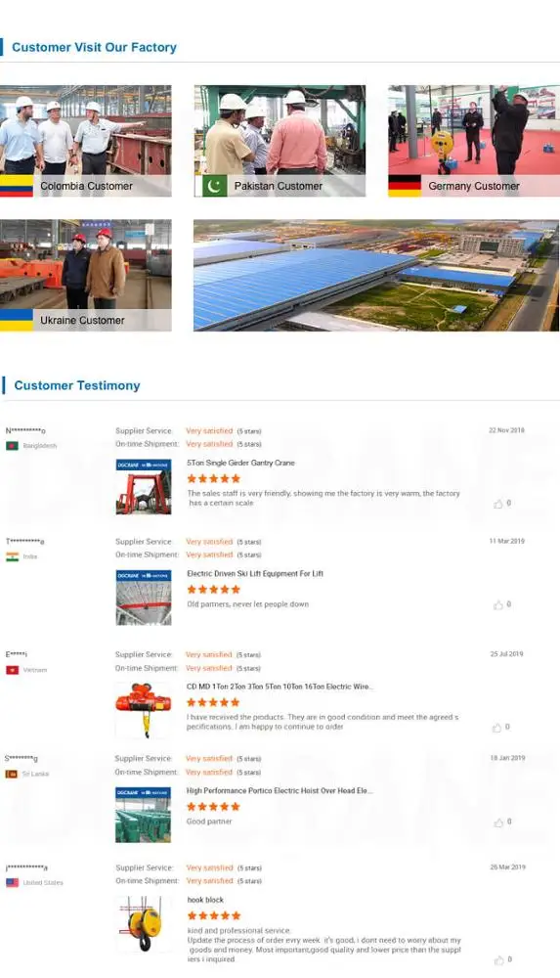Like the 'Good partner' Sri Lanka review

(498, 822)
